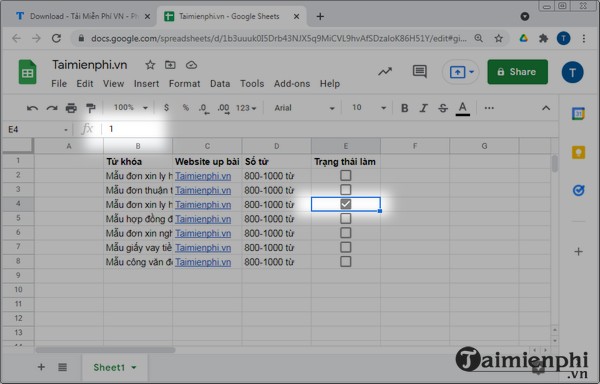Open Google Keep side panel
Image resolution: width=600 pixels, height=384 pixels.
point(578,152)
